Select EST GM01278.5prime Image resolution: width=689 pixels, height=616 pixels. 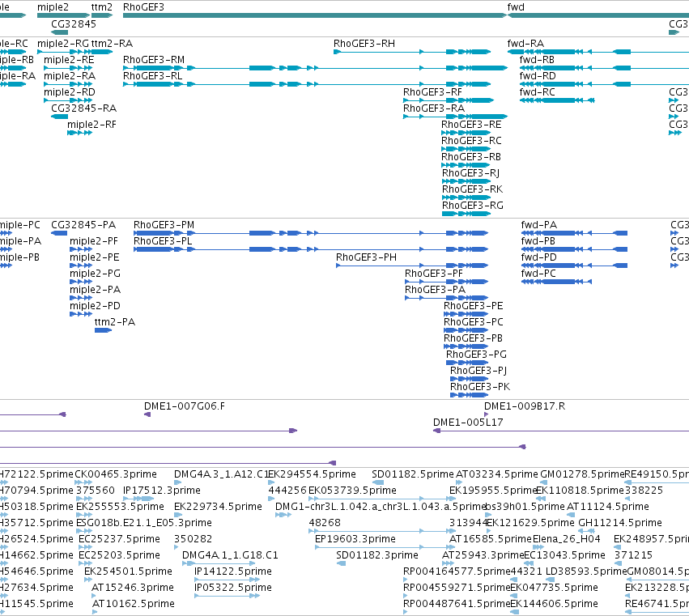coord(582,475)
